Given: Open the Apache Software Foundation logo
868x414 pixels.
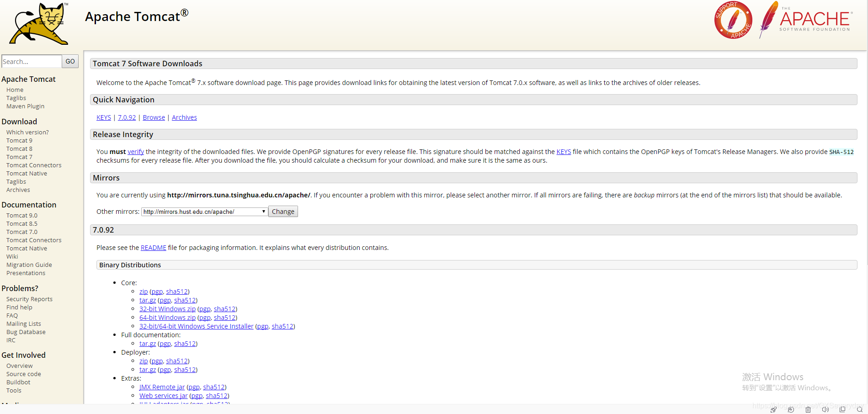Looking at the screenshot, I should tap(805, 20).
